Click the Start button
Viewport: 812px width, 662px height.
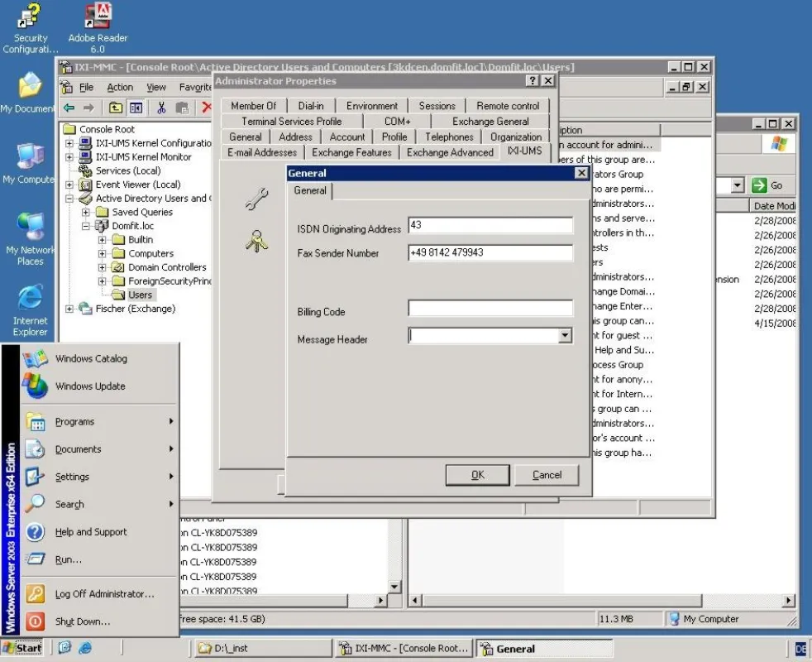click(22, 647)
